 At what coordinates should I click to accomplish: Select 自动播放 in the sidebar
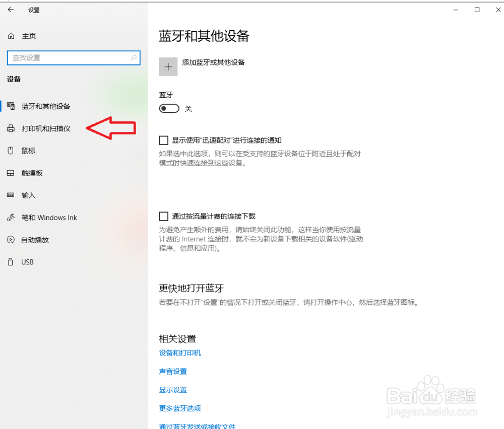point(34,240)
